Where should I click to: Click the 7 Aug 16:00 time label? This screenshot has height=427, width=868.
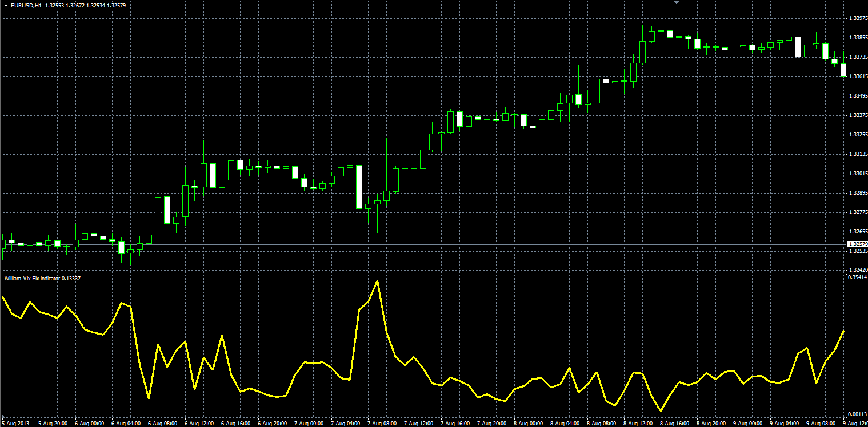(455, 424)
